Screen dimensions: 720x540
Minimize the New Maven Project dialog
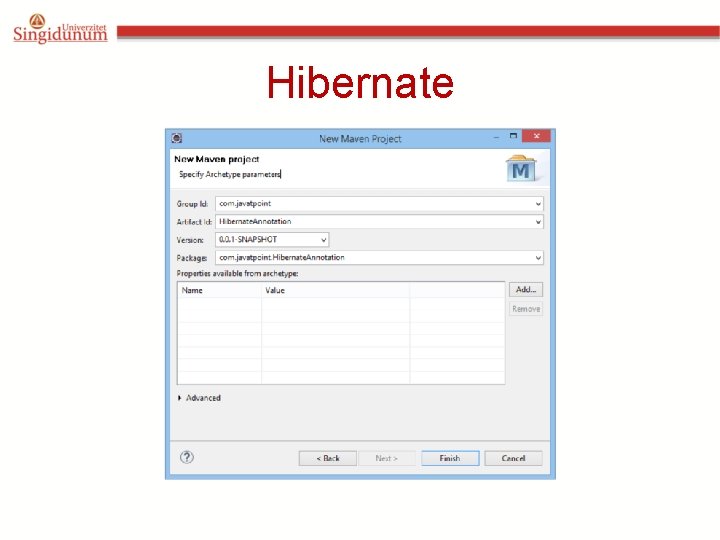[x=496, y=137]
